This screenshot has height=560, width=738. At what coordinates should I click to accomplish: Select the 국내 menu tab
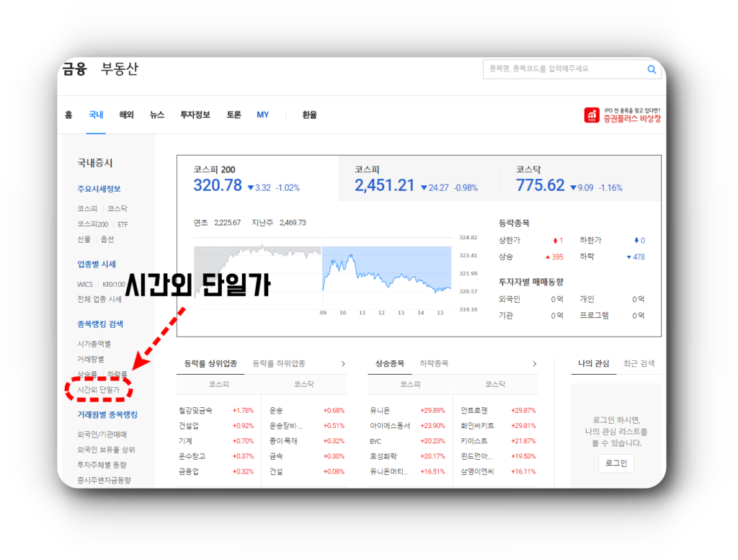(96, 115)
